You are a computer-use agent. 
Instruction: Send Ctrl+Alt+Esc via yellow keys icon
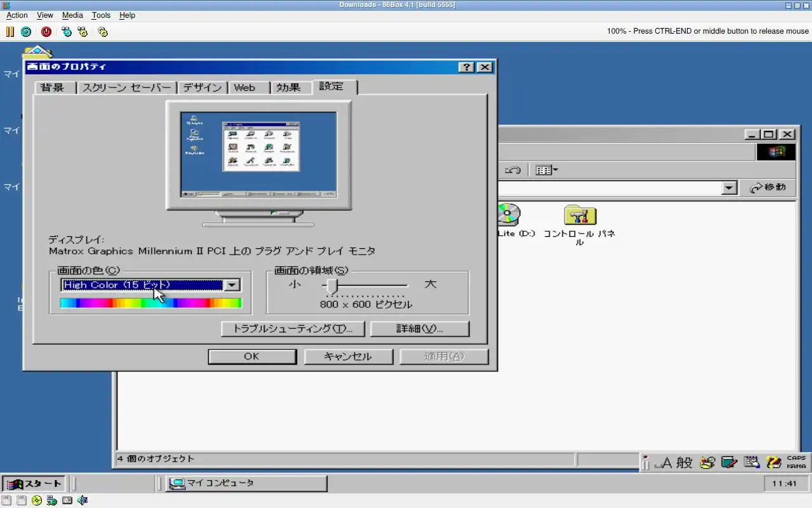[82, 31]
